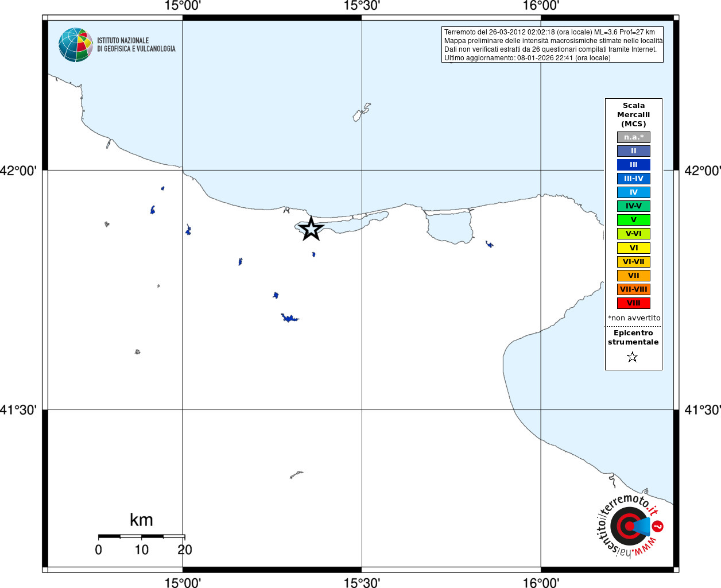Click top axis label 16°00'
Screen dimensions: 721x588
click(x=541, y=6)
